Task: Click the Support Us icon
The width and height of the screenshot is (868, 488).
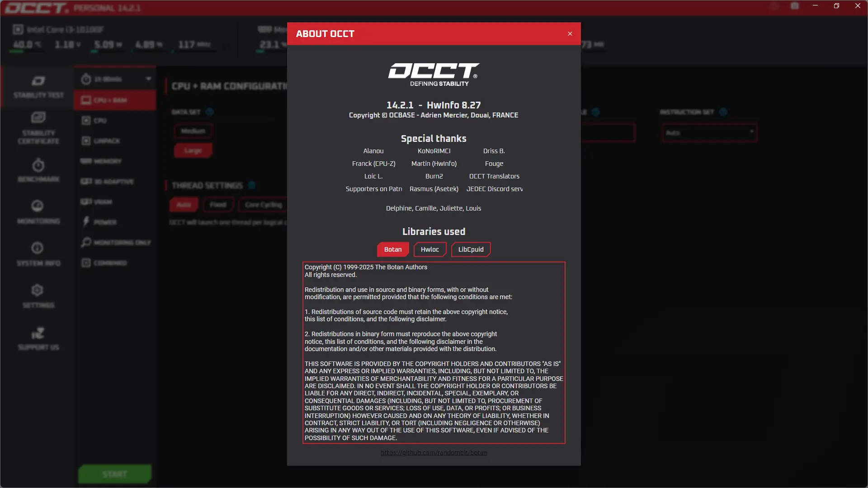Action: 38,333
